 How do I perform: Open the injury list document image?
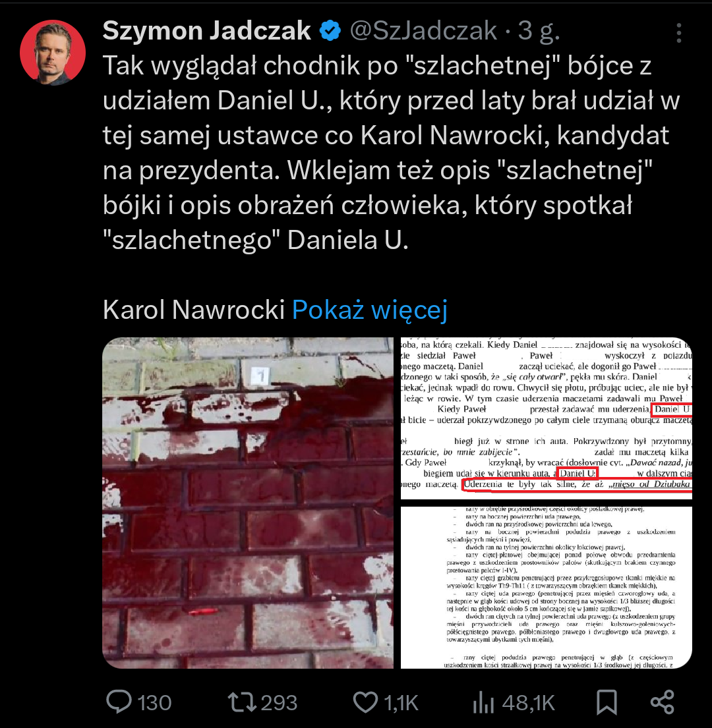(546, 588)
